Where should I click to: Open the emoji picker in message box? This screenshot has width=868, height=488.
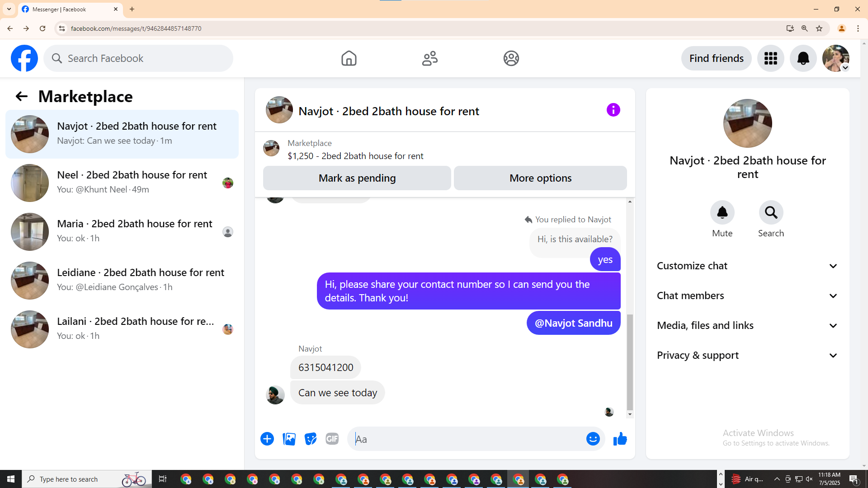coord(593,439)
